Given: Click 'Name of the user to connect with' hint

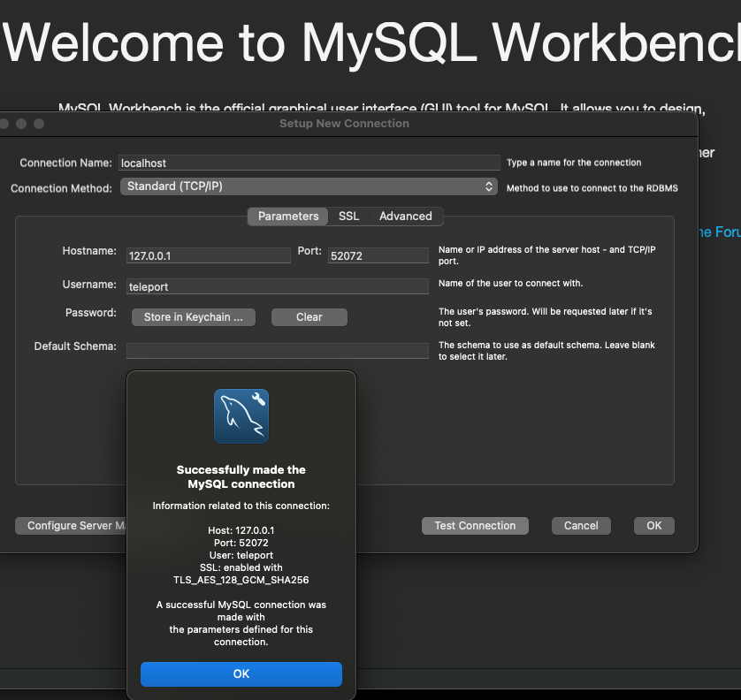Looking at the screenshot, I should coord(510,283).
